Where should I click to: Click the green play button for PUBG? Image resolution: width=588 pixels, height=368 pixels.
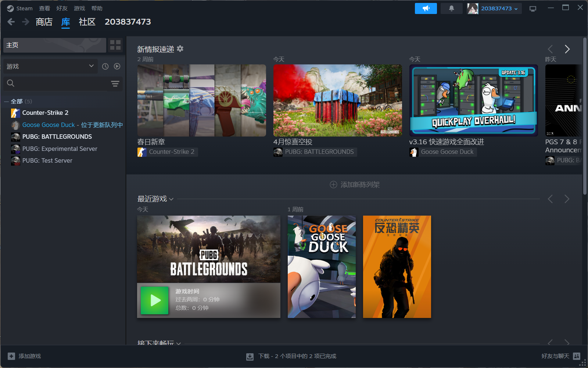[155, 300]
